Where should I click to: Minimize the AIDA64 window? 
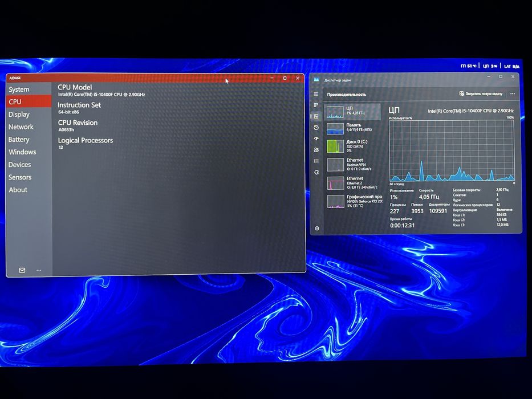click(x=272, y=78)
